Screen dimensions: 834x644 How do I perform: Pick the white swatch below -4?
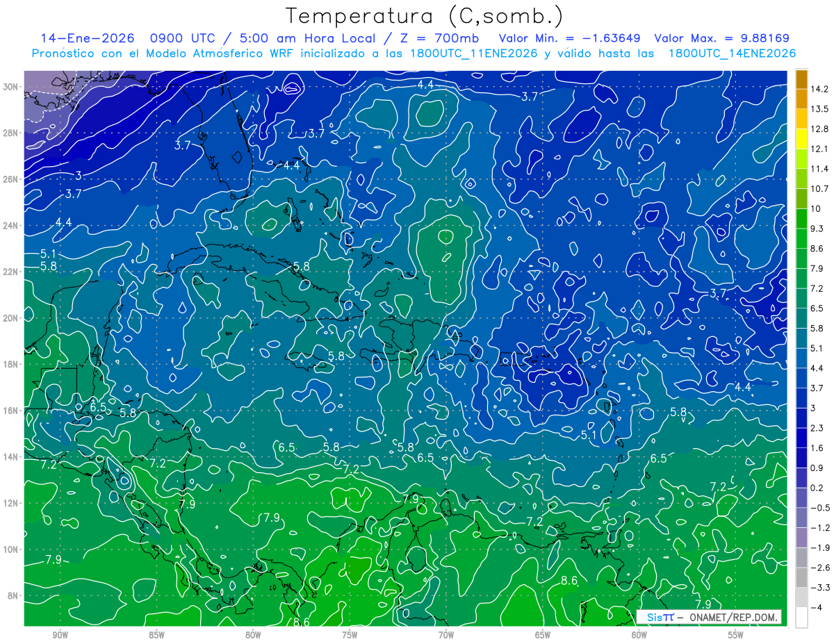click(801, 618)
